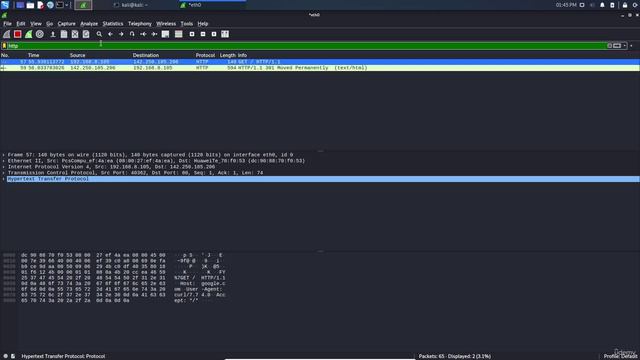Viewport: 640px width, 360px height.
Task: Jump to the last packet
Action: click(154, 34)
